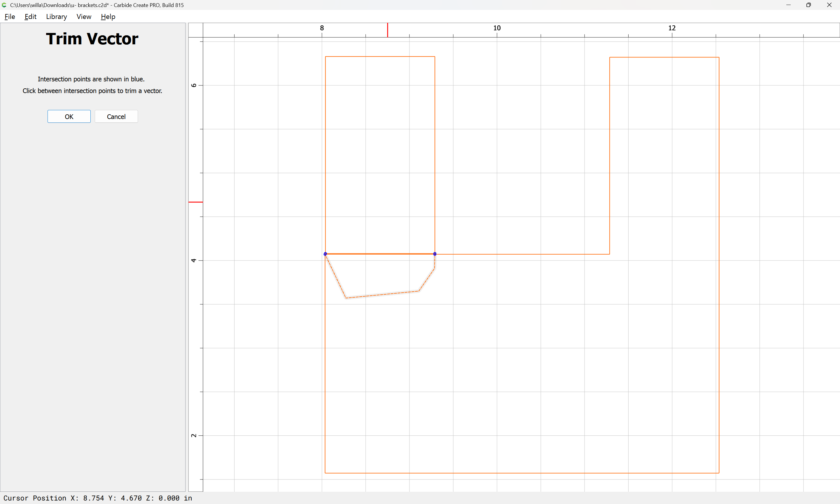Viewport: 840px width, 504px height.
Task: Open the Help menu
Action: [108, 17]
